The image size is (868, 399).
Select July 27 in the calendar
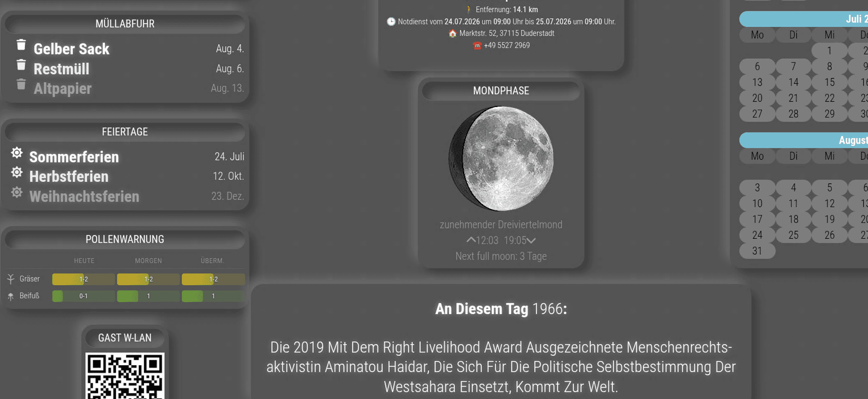[x=757, y=114]
